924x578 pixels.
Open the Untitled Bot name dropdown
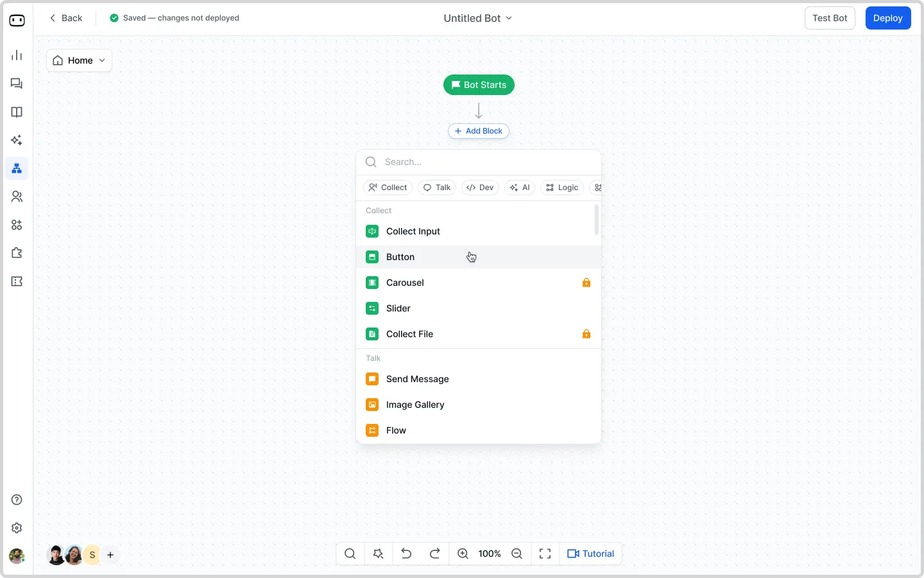click(x=478, y=18)
